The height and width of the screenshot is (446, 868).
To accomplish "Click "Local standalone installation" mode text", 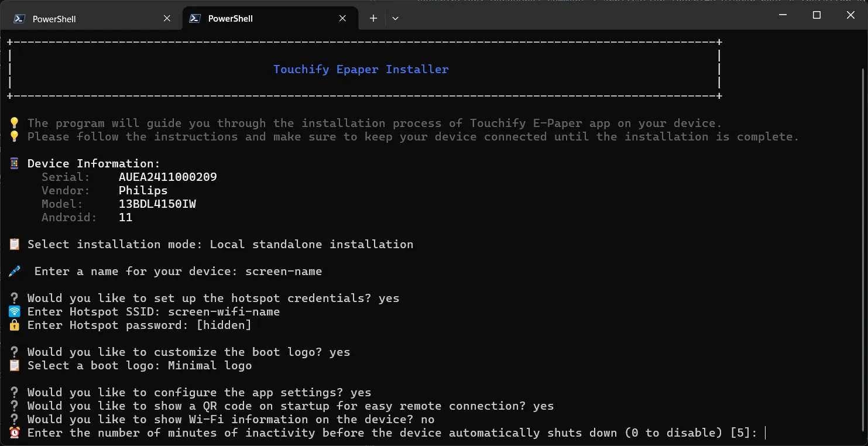I will coord(312,244).
